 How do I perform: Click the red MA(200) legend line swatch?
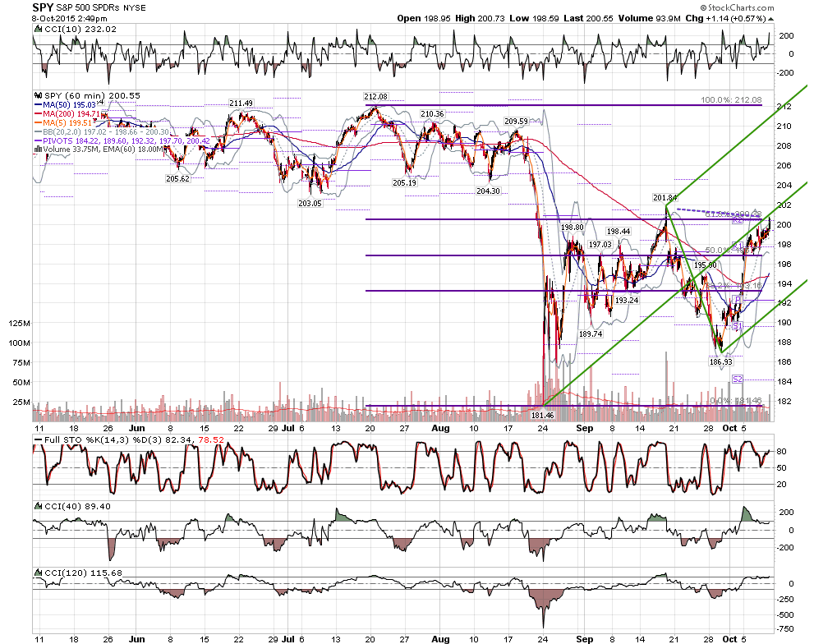tap(38, 113)
